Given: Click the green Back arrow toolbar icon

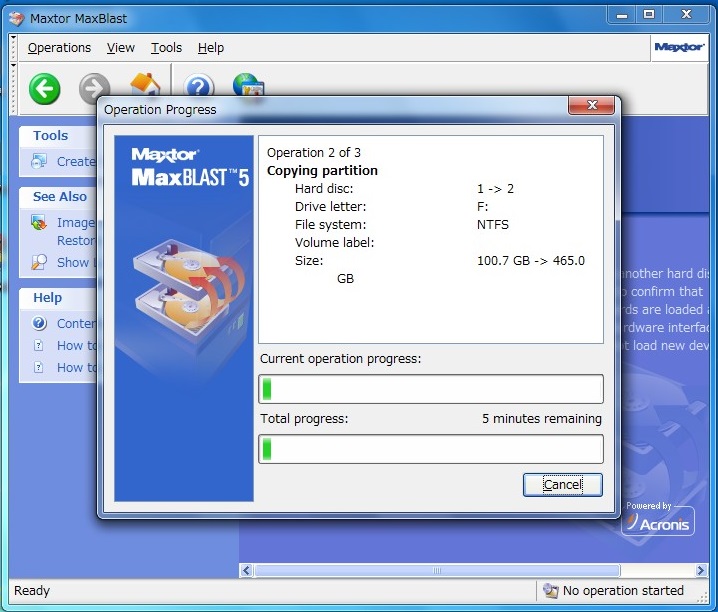Looking at the screenshot, I should point(44,89).
